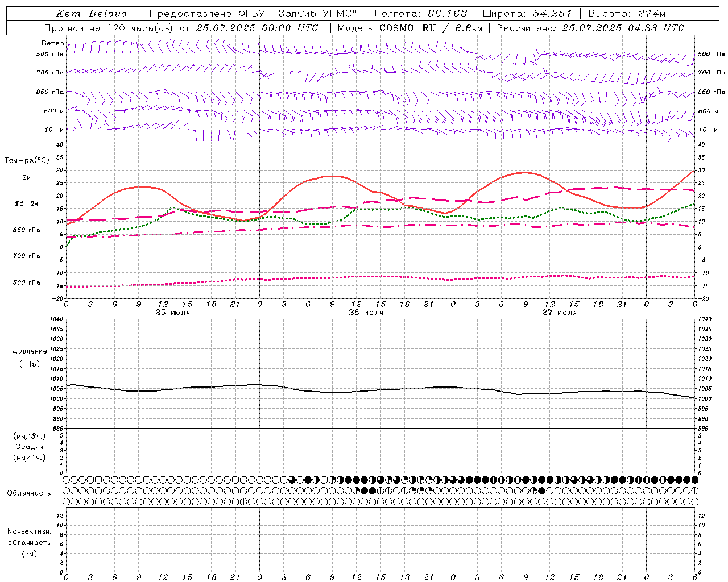Screen dimensions: 728x582
Task: Click the "(мм/1ч.)" precipitation unit label
Action: (30, 458)
